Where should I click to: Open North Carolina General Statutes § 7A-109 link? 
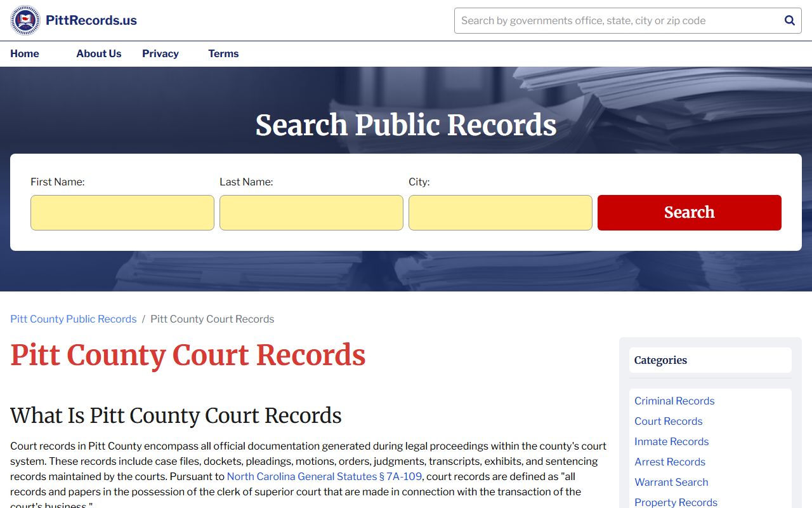pos(324,476)
